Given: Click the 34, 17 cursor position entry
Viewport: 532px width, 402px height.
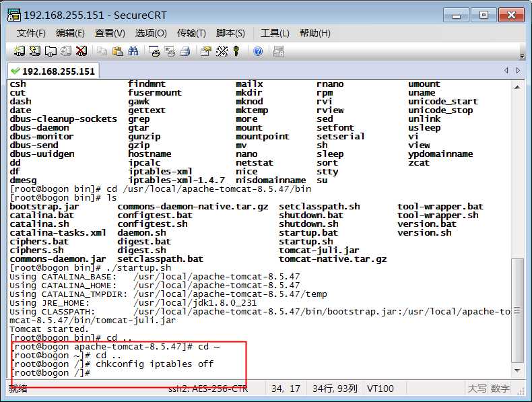Looking at the screenshot, I should click(x=286, y=389).
